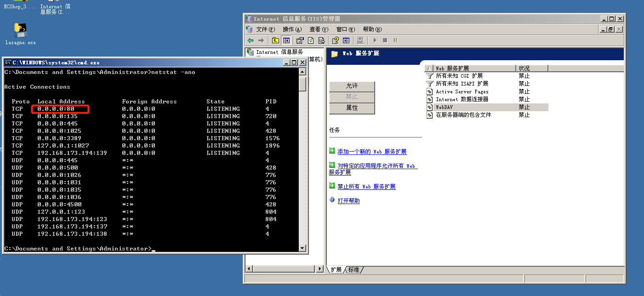Screen dimensions: 644x296
Task: Click the cmd window scrollbar up arrow
Action: (302, 72)
